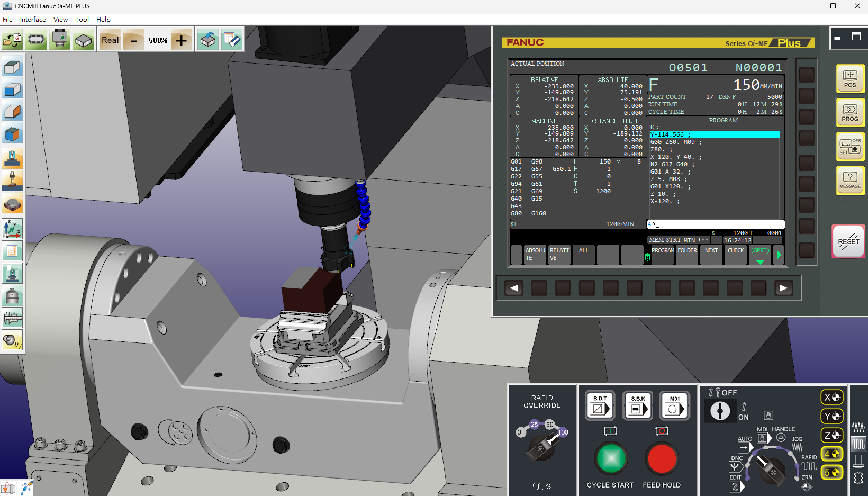Toggle the sound speaker icon

click(12, 340)
